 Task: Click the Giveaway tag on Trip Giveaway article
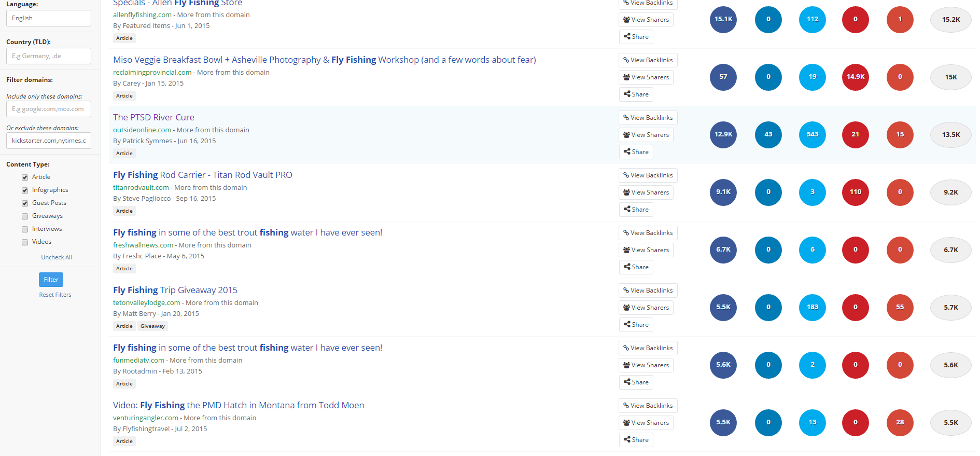(x=152, y=326)
